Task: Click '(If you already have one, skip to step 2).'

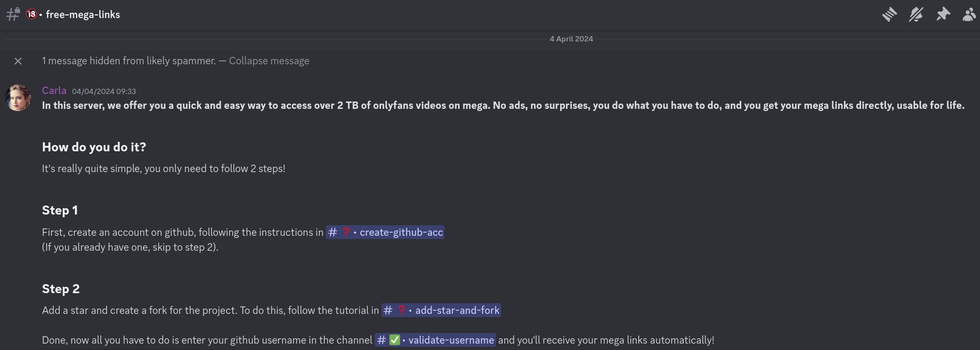Action: [x=130, y=247]
